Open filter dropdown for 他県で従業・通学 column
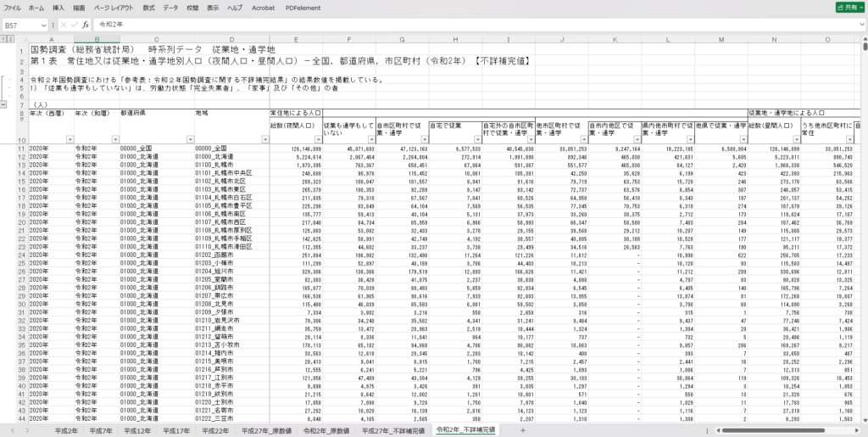The image size is (868, 437). [x=743, y=139]
